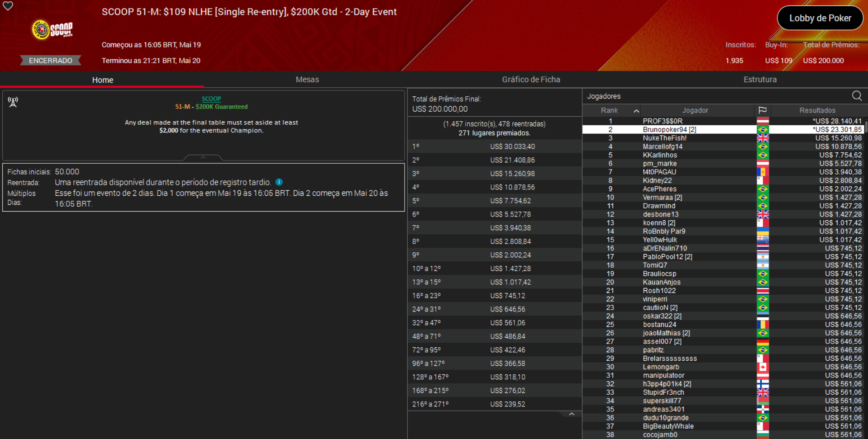The height and width of the screenshot is (439, 868).
Task: Select player row manipulatoor
Action: [723, 376]
